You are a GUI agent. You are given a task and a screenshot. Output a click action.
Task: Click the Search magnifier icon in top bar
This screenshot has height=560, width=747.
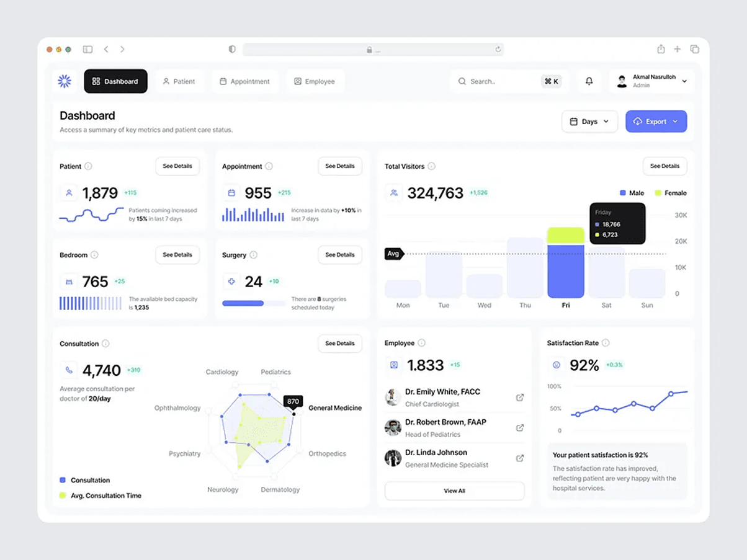point(462,81)
